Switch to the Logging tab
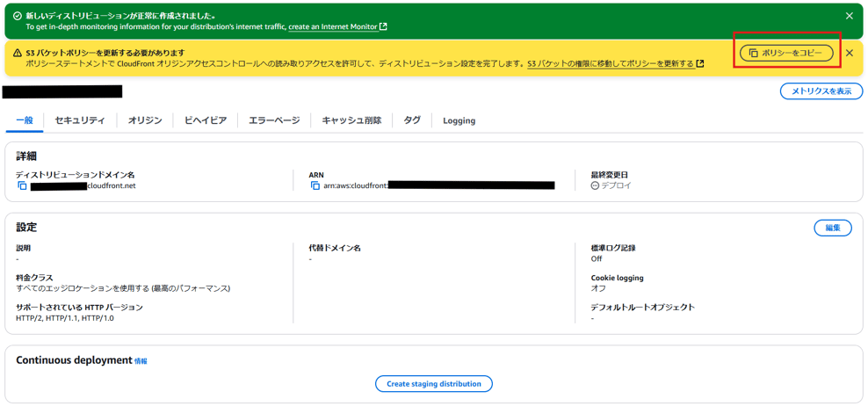The width and height of the screenshot is (868, 406). pos(459,120)
